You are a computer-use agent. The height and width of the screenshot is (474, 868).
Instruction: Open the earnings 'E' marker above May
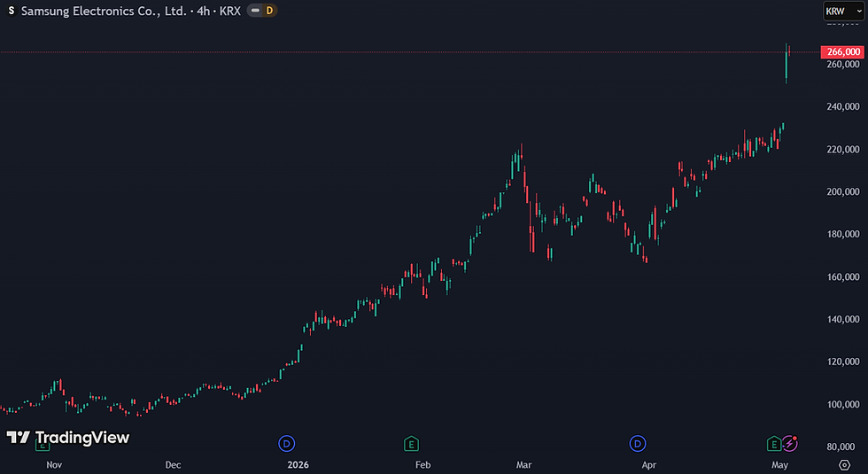774,444
